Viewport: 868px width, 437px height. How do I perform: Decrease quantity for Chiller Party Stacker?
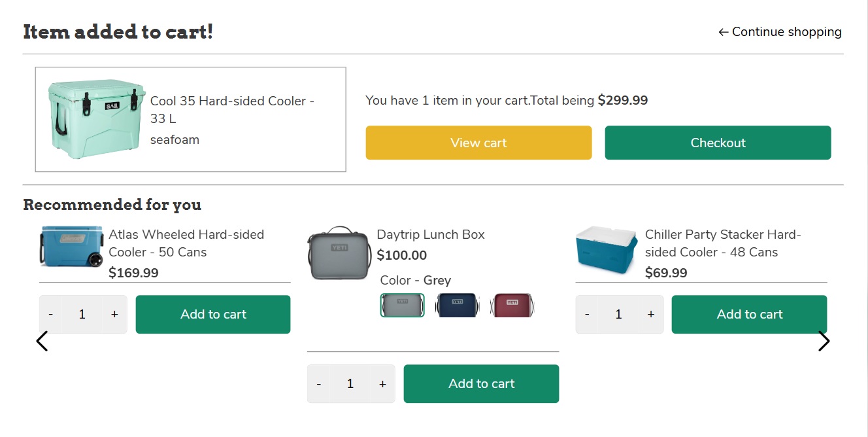tap(586, 314)
